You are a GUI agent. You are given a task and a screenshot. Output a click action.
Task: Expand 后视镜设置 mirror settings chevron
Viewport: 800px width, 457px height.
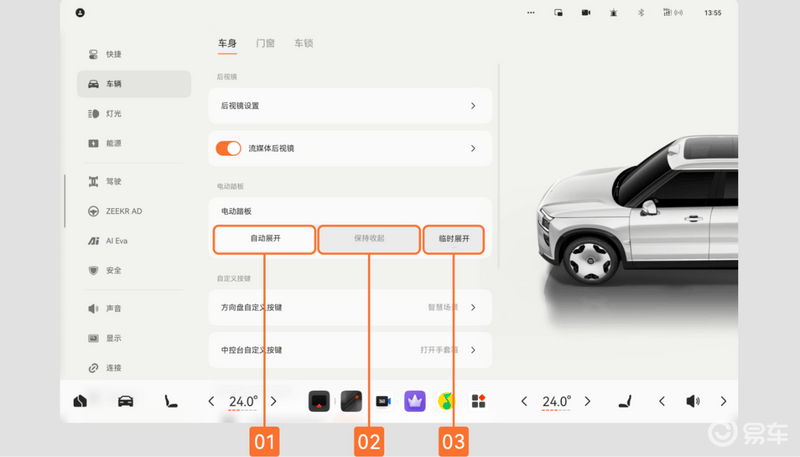point(473,105)
